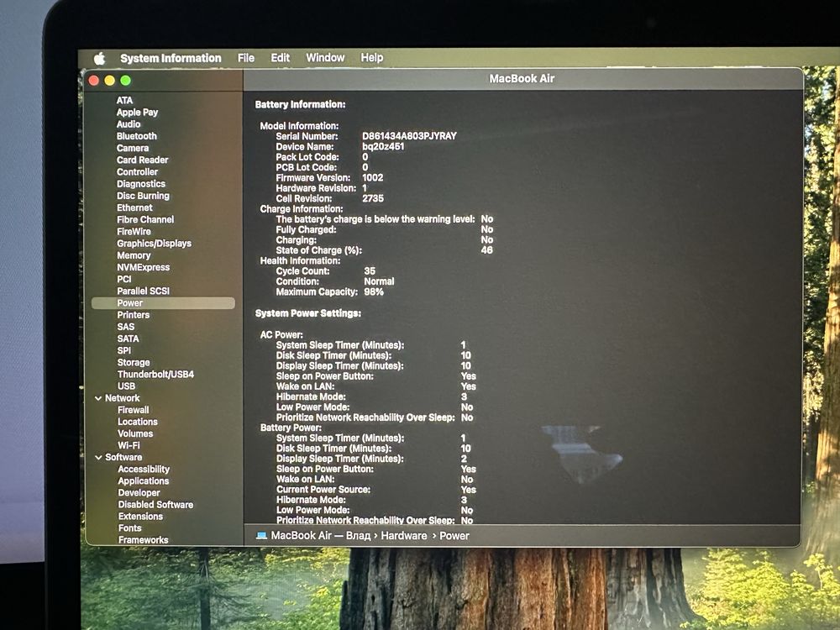Viewport: 840px width, 630px height.
Task: Select Memory in the sidebar
Action: (x=134, y=255)
